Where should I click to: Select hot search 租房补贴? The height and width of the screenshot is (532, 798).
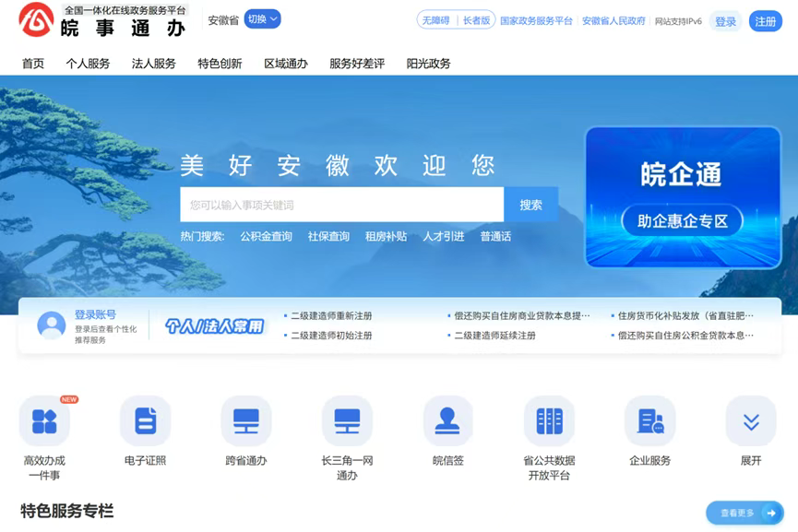(387, 237)
